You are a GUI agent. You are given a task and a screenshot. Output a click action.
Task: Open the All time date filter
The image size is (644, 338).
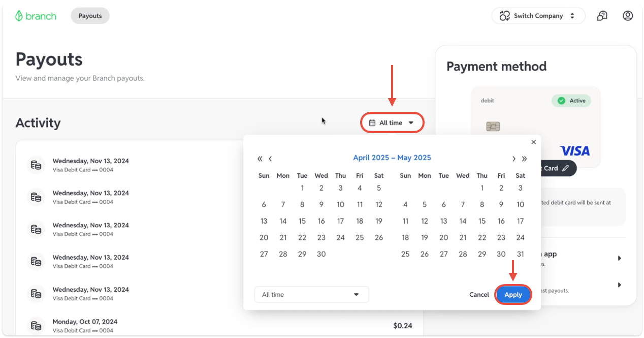392,123
